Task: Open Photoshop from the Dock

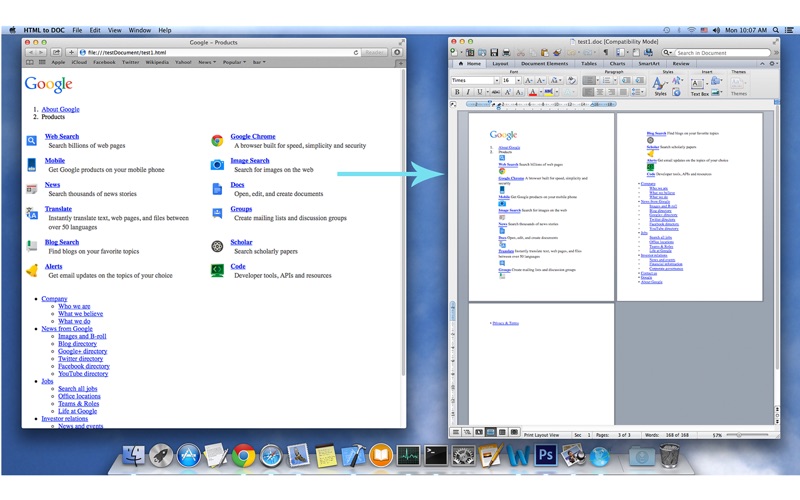Action: [x=545, y=455]
